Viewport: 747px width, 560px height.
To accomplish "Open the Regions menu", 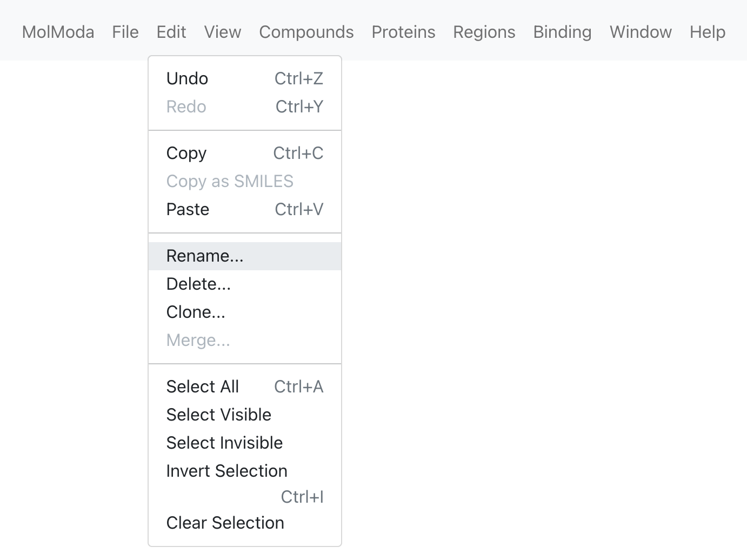I will click(x=484, y=32).
